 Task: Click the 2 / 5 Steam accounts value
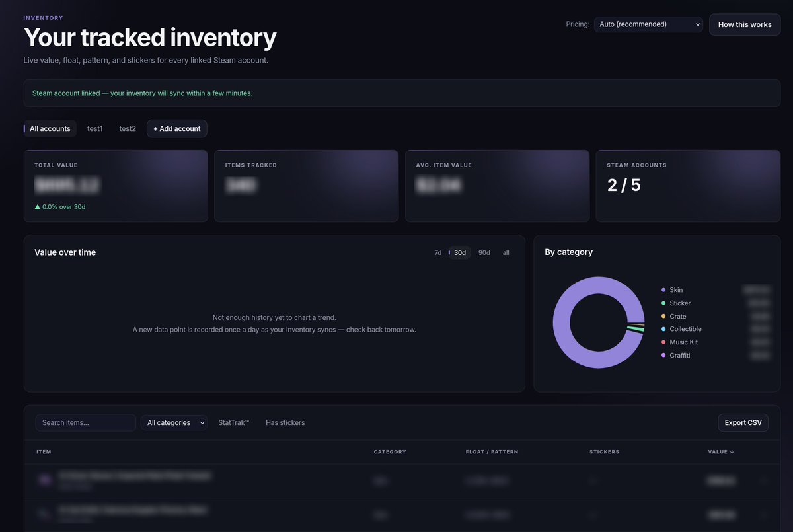click(x=624, y=185)
